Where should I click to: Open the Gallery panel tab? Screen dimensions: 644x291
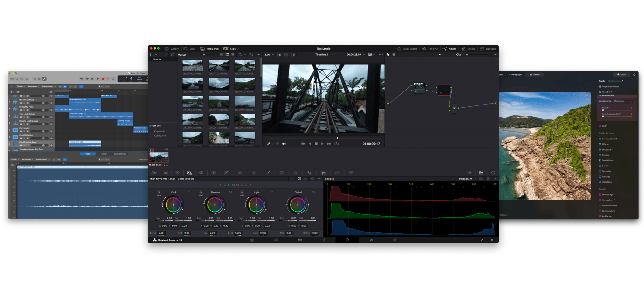[172, 49]
